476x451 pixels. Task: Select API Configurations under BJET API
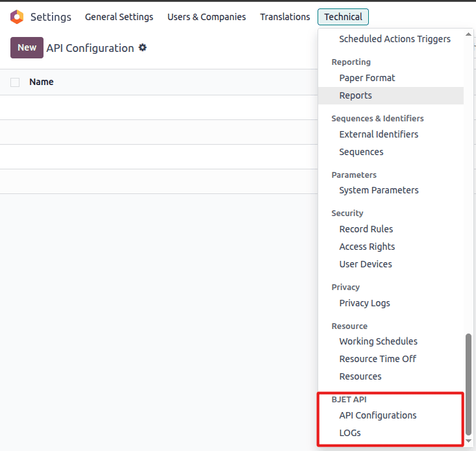click(378, 415)
